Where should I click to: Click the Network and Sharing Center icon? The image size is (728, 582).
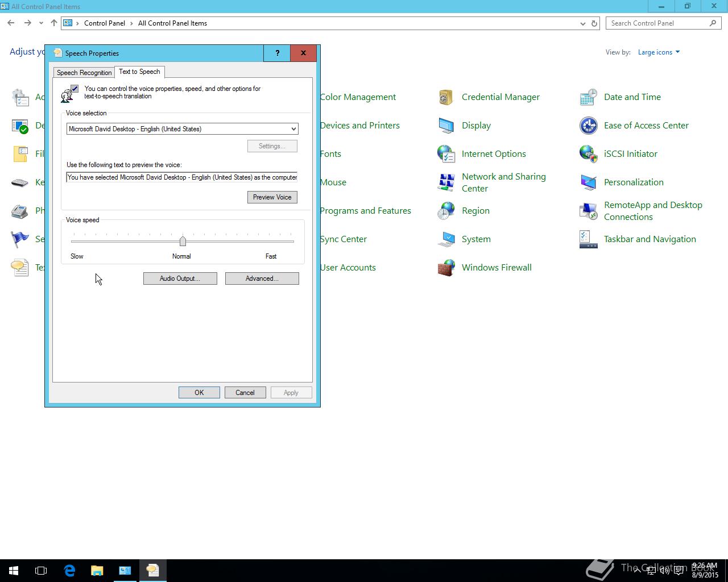(x=446, y=182)
